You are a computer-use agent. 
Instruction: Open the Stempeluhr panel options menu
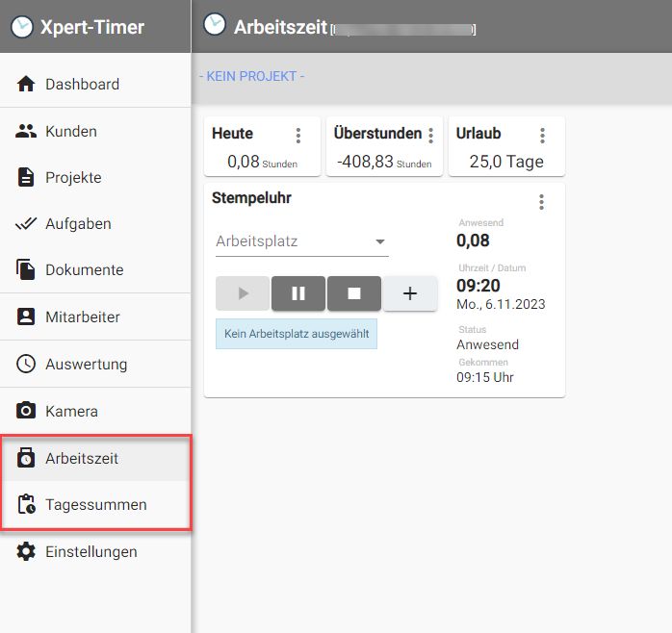[x=541, y=202]
